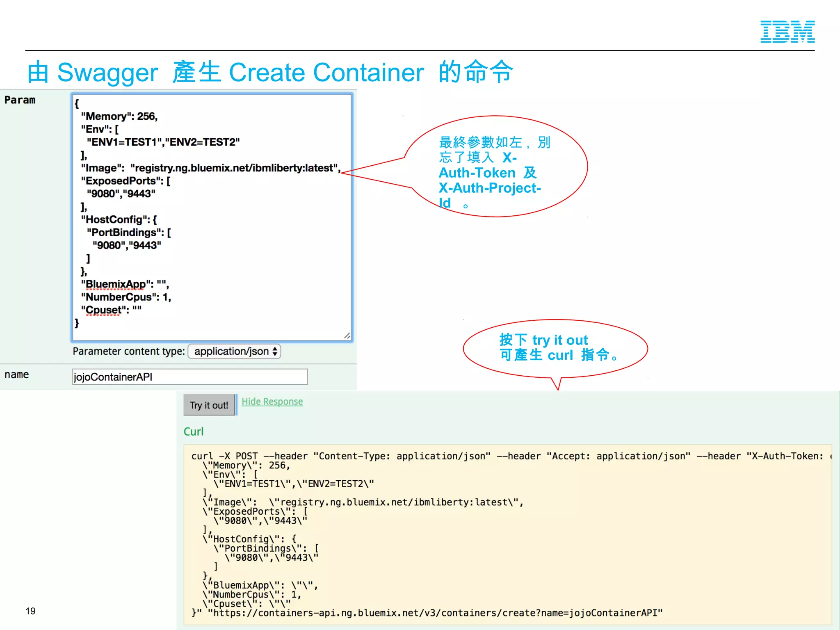840x630 pixels.
Task: Open the Hide Response link
Action: point(272,402)
